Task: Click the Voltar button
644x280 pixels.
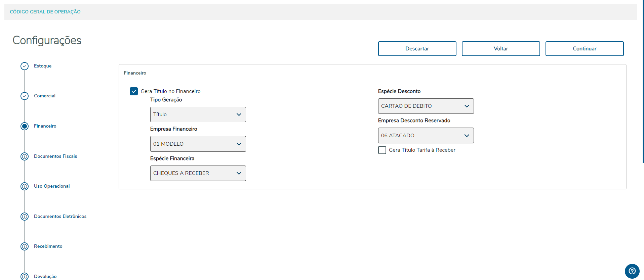Action: (x=501, y=49)
